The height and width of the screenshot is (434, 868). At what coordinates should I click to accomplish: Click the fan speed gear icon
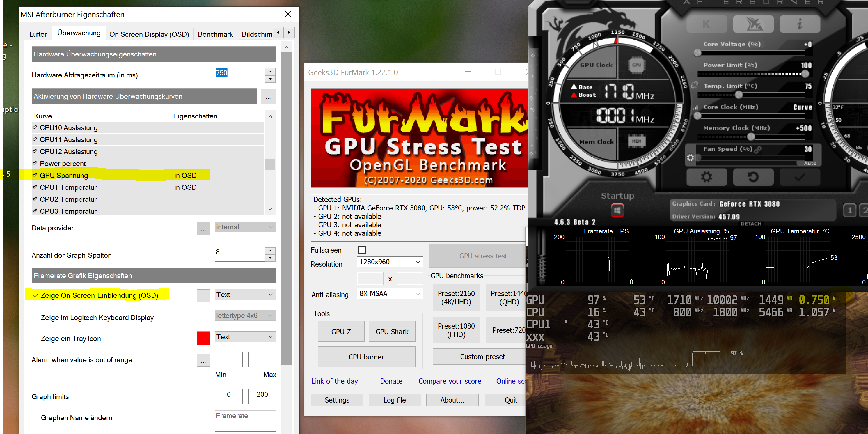pyautogui.click(x=690, y=157)
